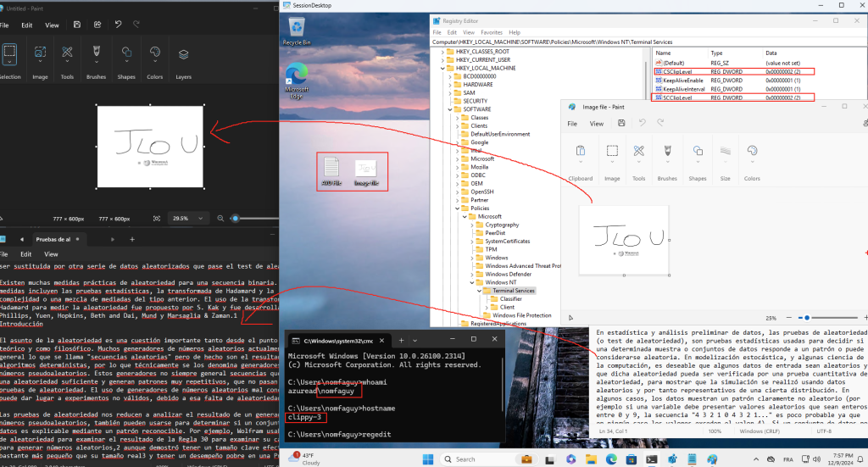Click the Save icon in Image file Paint
Viewport: 868px width, 467px height.
pos(621,124)
